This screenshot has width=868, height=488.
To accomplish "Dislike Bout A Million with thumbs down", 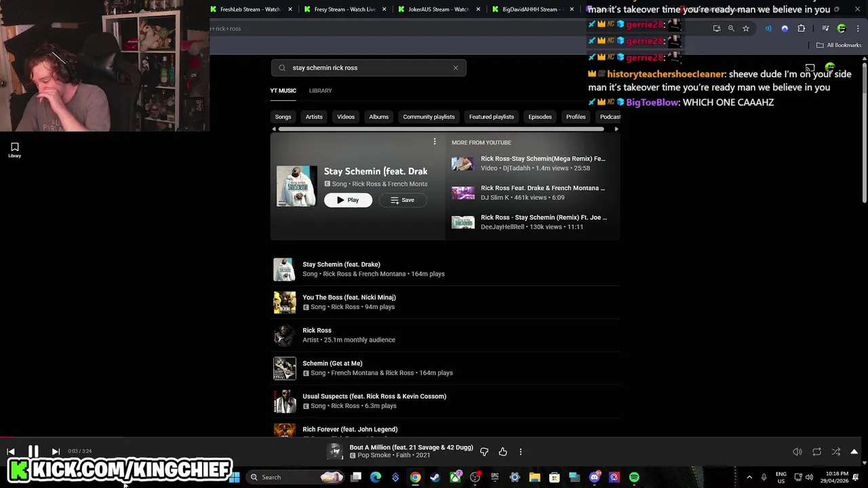I will [484, 451].
